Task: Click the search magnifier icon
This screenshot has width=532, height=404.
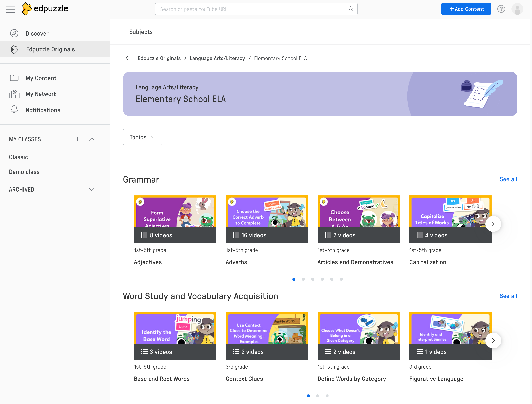Action: pos(351,9)
